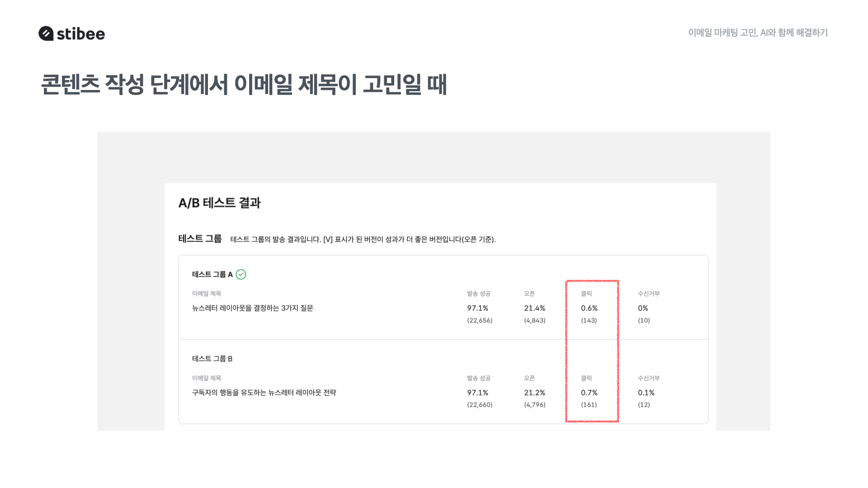868x488 pixels.
Task: Click the stibee logo icon
Action: click(46, 33)
